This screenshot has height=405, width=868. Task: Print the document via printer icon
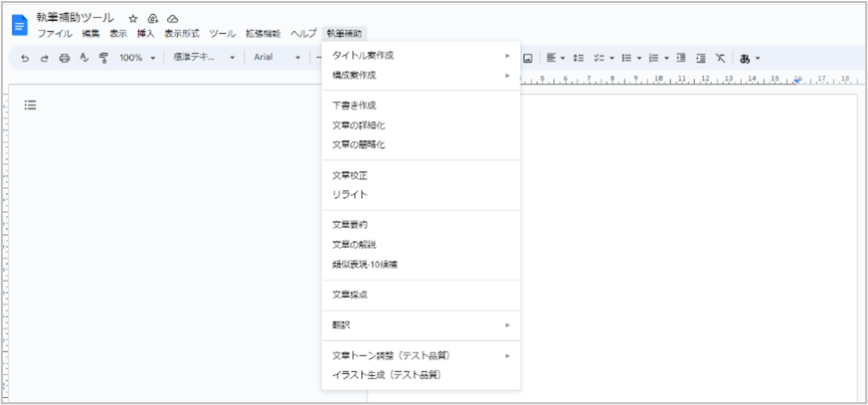tap(65, 58)
